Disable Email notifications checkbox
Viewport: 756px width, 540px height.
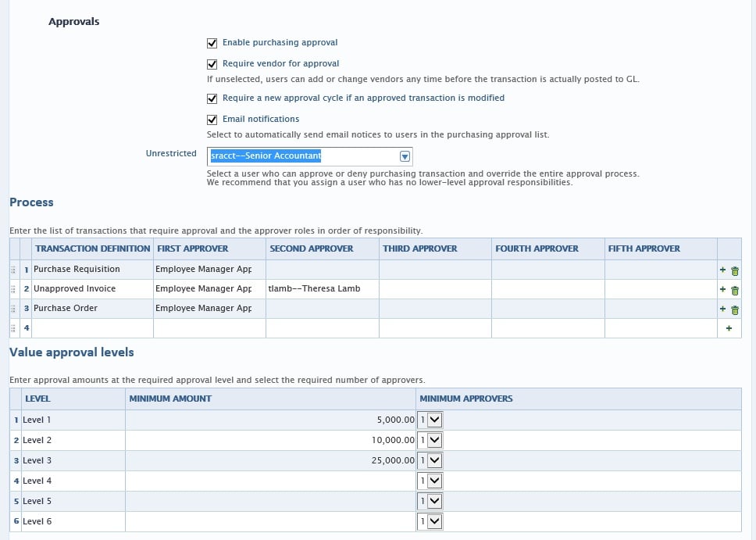pos(212,120)
